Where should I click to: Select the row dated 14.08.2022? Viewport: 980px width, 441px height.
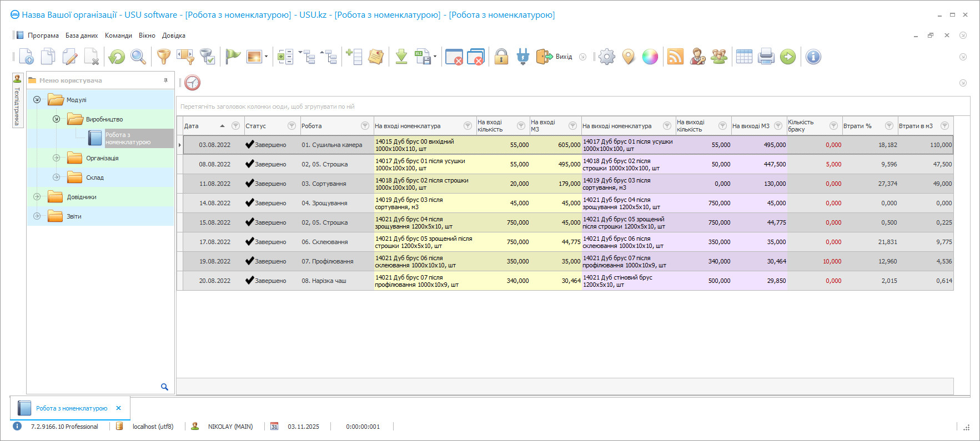215,203
